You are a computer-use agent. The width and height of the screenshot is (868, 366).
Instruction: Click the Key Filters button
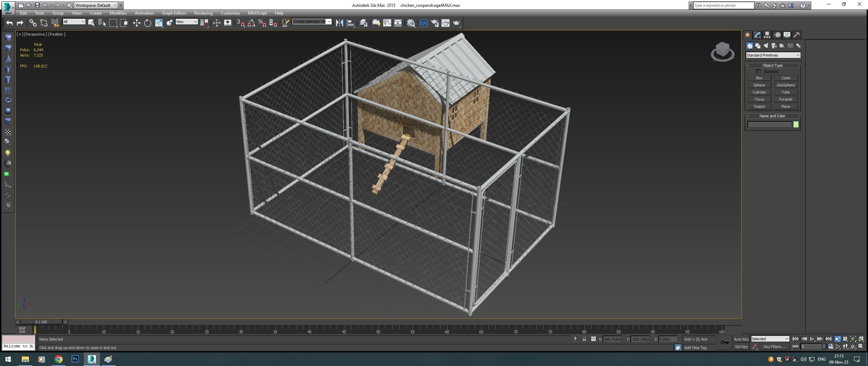click(774, 347)
